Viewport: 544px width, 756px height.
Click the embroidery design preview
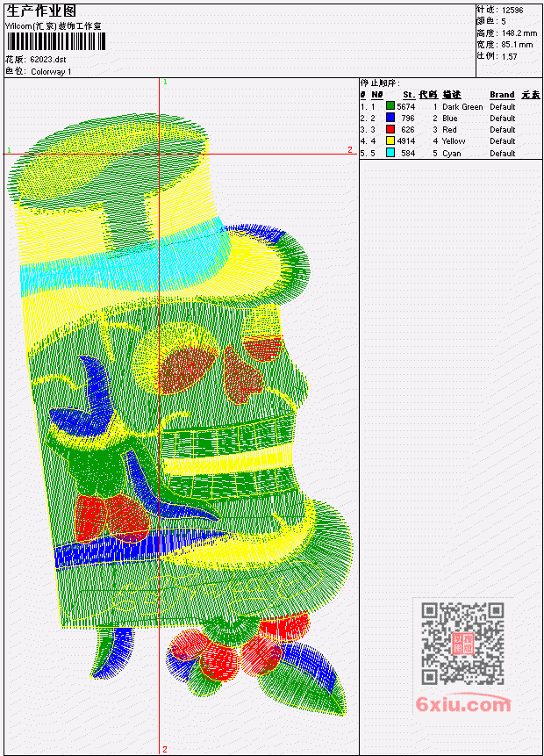tap(182, 415)
